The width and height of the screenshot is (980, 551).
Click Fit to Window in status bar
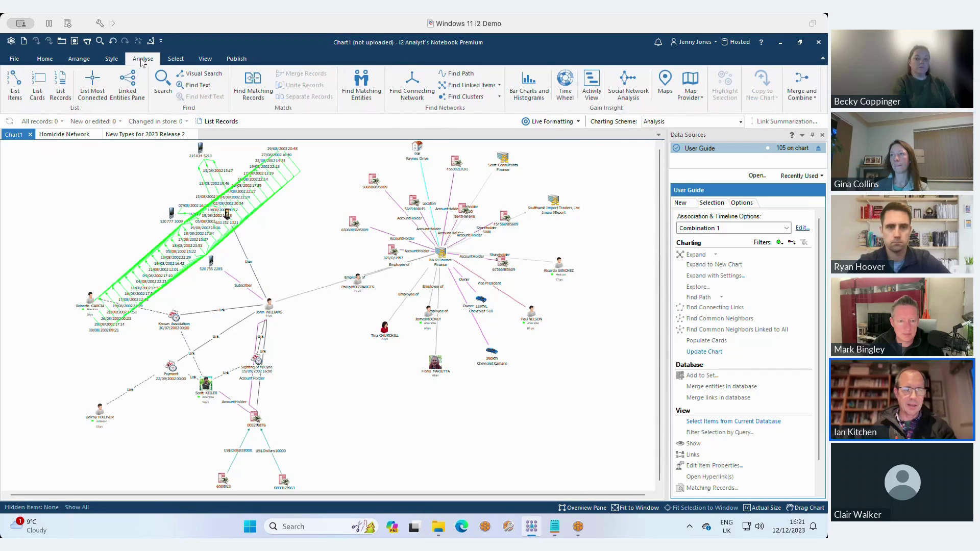tap(635, 508)
